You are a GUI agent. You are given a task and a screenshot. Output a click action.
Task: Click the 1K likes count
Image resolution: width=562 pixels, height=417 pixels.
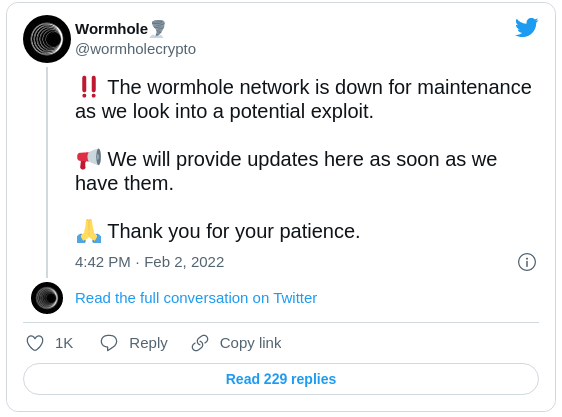[64, 343]
